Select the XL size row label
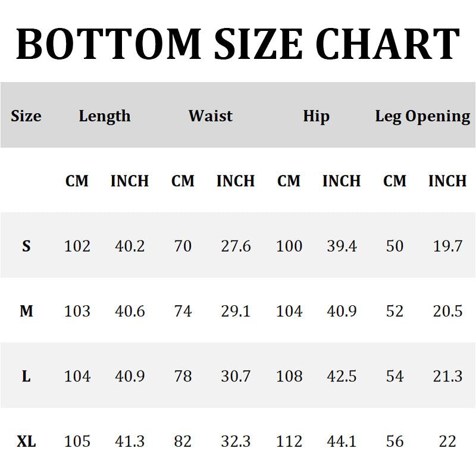476x476 pixels. [26, 441]
